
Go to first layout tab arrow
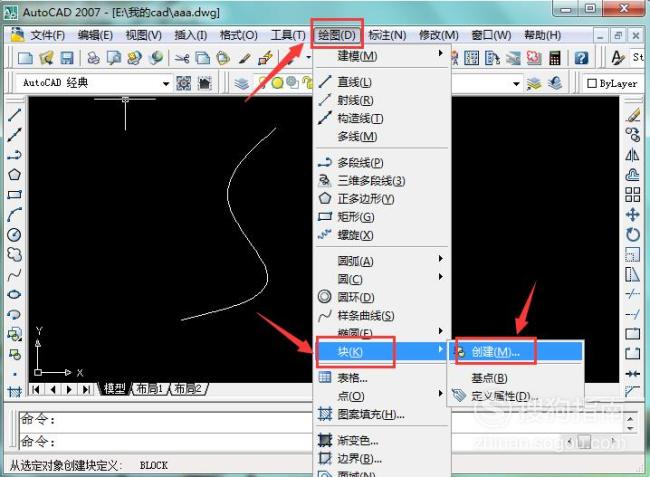36,390
